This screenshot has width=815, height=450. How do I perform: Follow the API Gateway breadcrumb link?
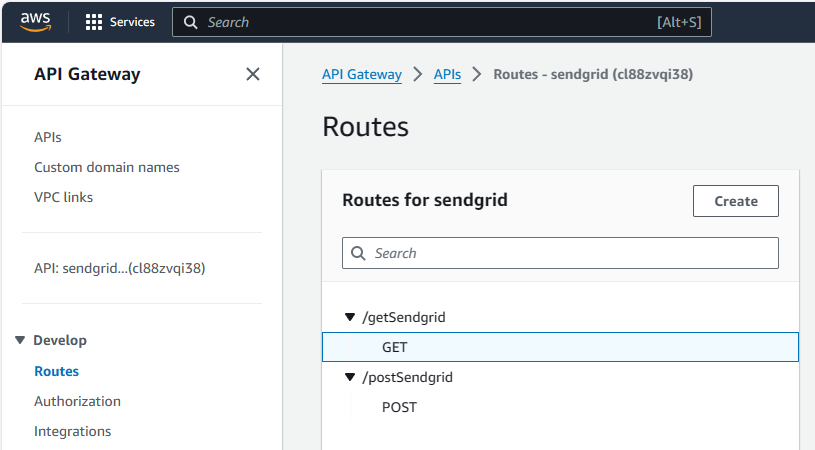click(362, 74)
